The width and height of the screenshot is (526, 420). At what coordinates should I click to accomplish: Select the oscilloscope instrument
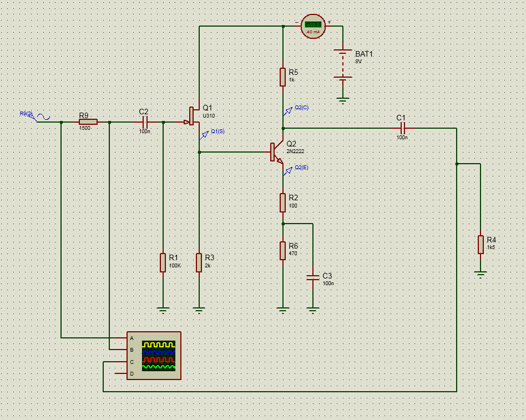point(154,356)
